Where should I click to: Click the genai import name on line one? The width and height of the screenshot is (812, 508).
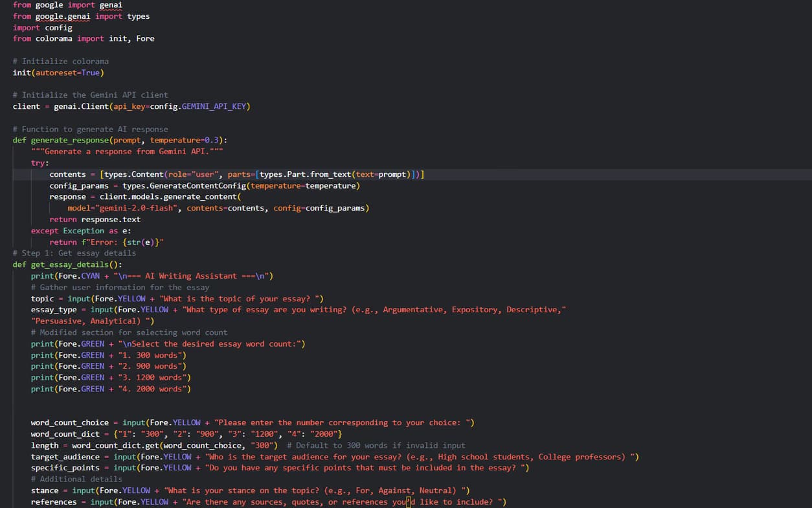[x=111, y=5]
